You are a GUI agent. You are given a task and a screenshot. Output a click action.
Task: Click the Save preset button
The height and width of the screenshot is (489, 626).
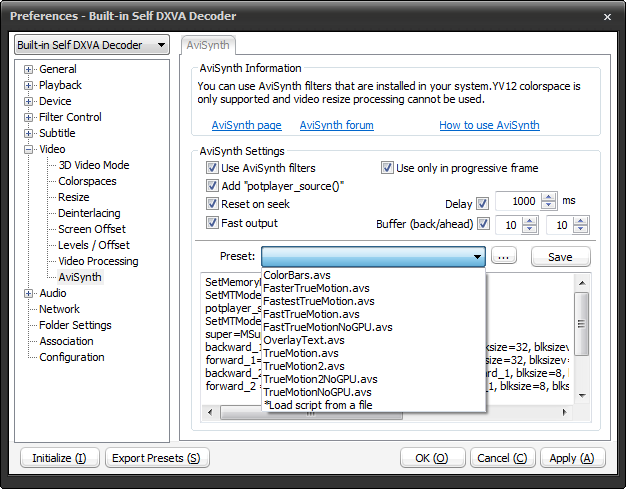[x=560, y=257]
